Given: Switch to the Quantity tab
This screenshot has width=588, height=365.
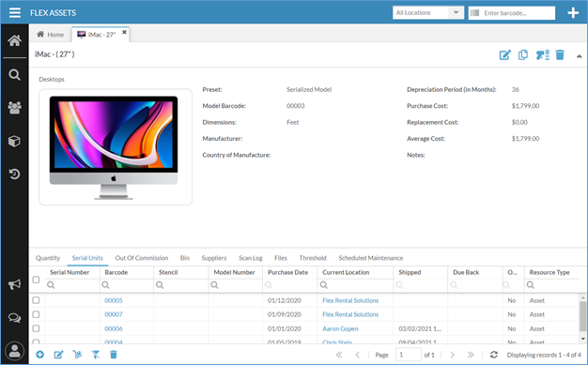Looking at the screenshot, I should 48,258.
